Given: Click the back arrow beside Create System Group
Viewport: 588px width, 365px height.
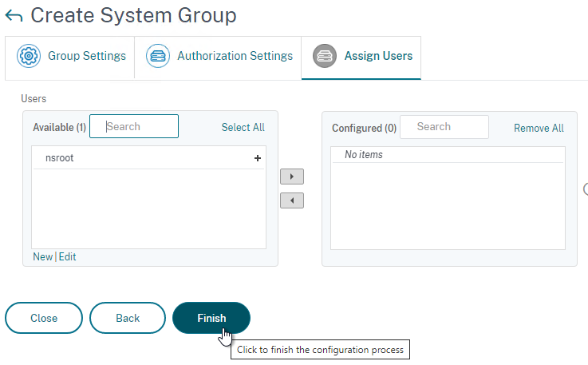Looking at the screenshot, I should [14, 16].
